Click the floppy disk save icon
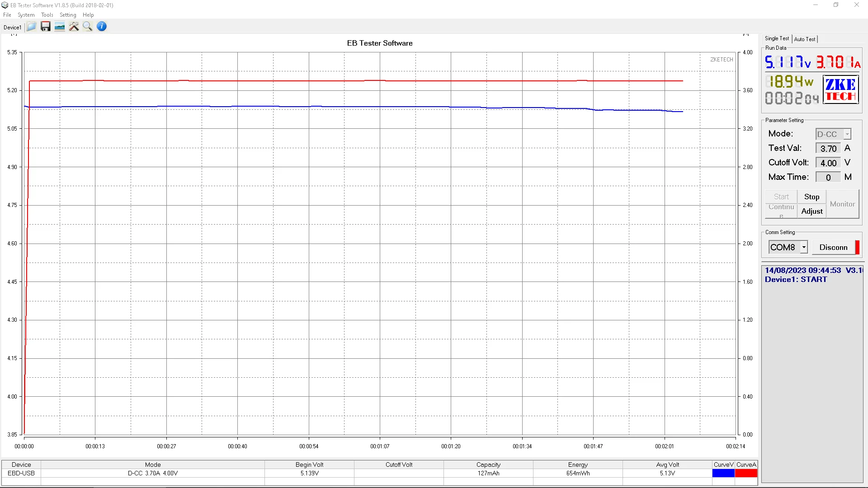 pos(45,27)
